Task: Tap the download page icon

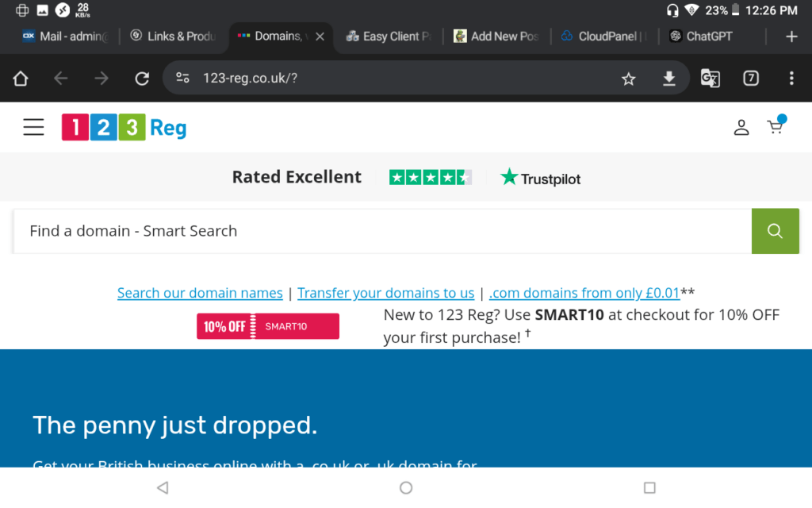Action: (669, 79)
